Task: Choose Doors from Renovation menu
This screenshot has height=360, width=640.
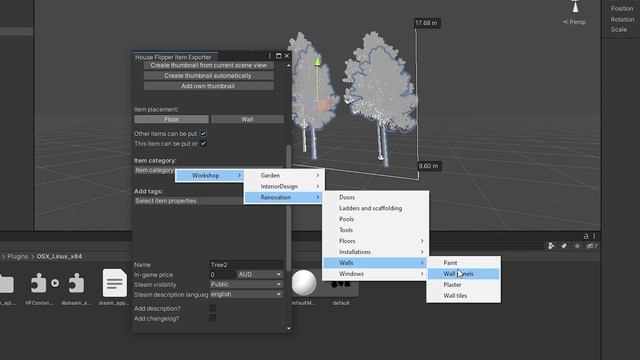Action: (x=376, y=197)
